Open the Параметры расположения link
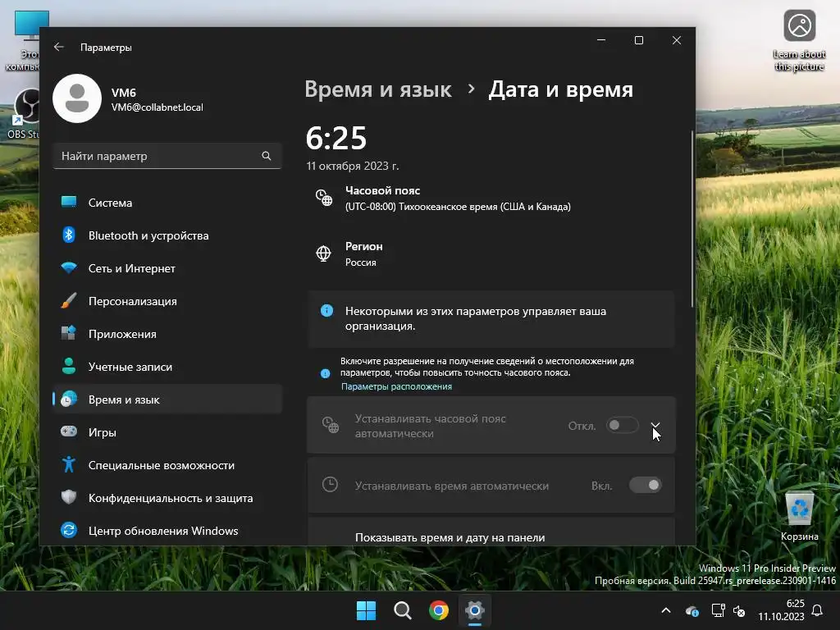 coord(396,387)
